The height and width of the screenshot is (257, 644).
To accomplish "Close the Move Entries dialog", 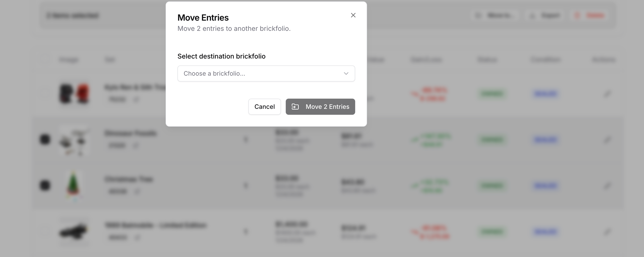I will pyautogui.click(x=353, y=15).
